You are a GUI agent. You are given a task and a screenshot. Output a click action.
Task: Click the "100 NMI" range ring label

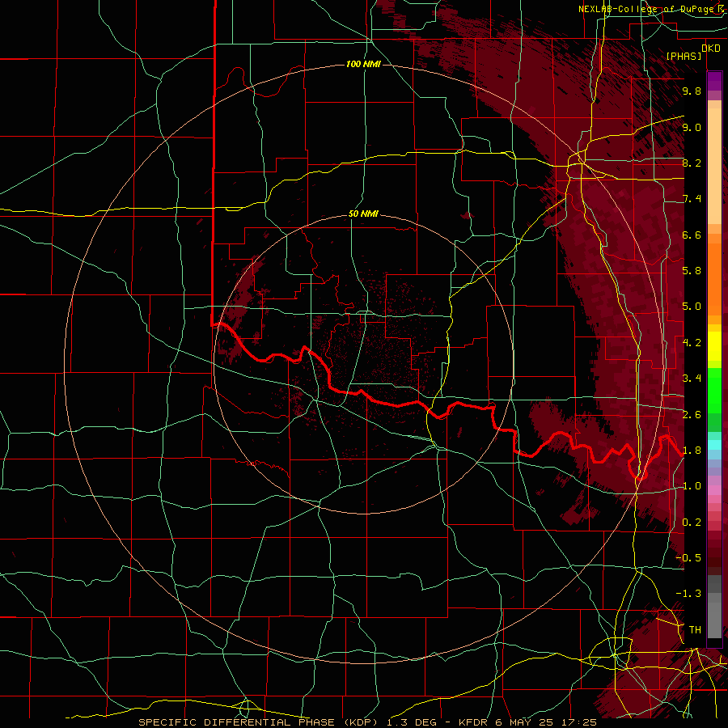[363, 64]
